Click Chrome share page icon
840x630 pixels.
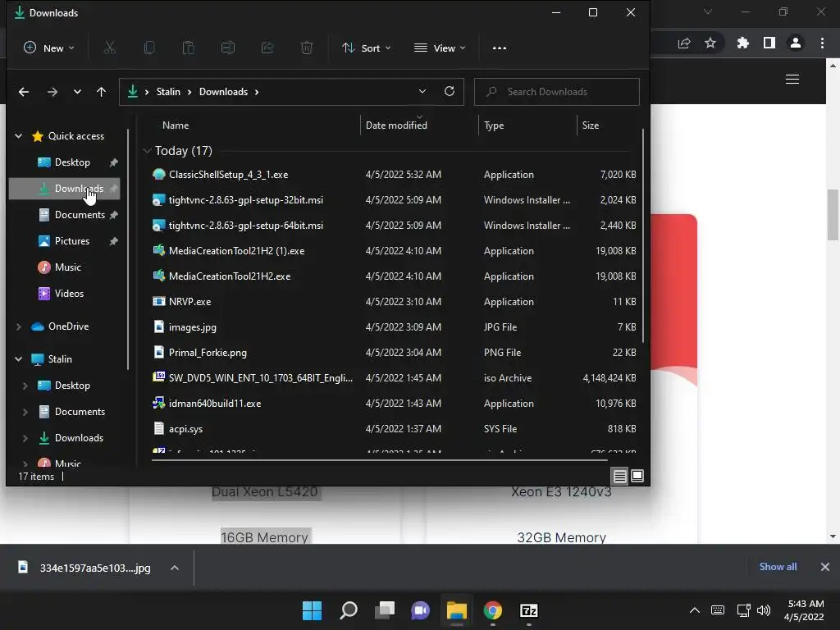coord(684,43)
